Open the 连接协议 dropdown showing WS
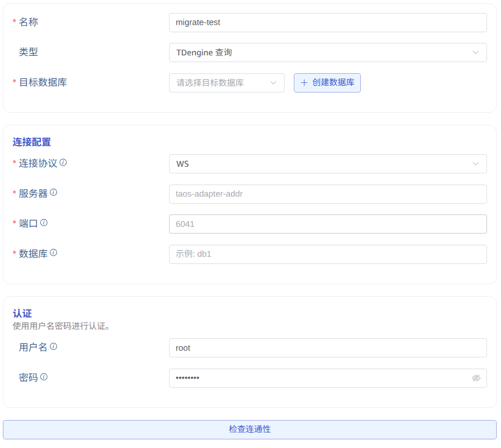The image size is (501, 448). [328, 163]
